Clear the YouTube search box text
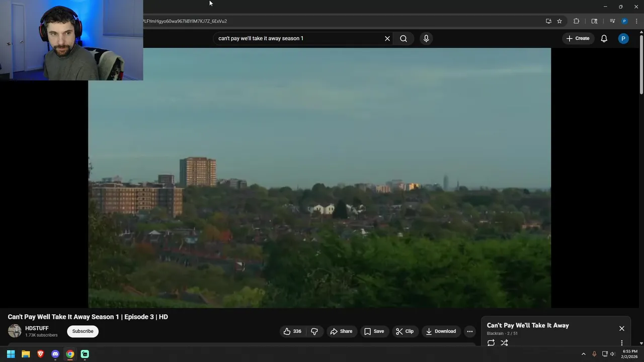This screenshot has height=362, width=644. point(387,38)
